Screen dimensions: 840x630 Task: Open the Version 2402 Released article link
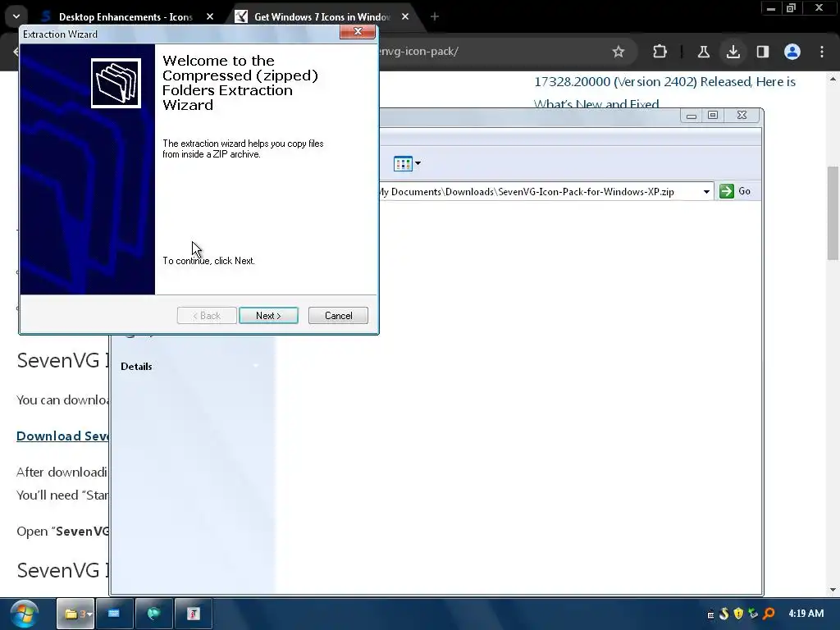coord(664,92)
